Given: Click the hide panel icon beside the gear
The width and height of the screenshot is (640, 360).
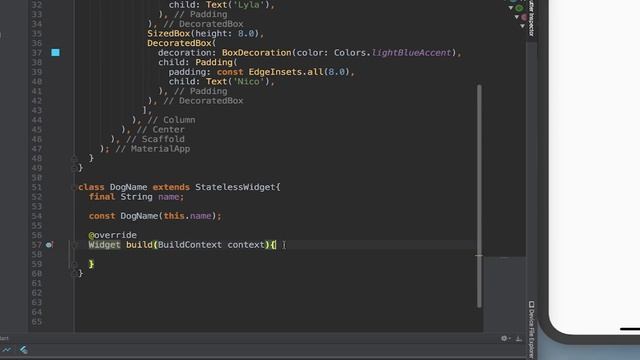Looking at the screenshot, I should coord(518,338).
